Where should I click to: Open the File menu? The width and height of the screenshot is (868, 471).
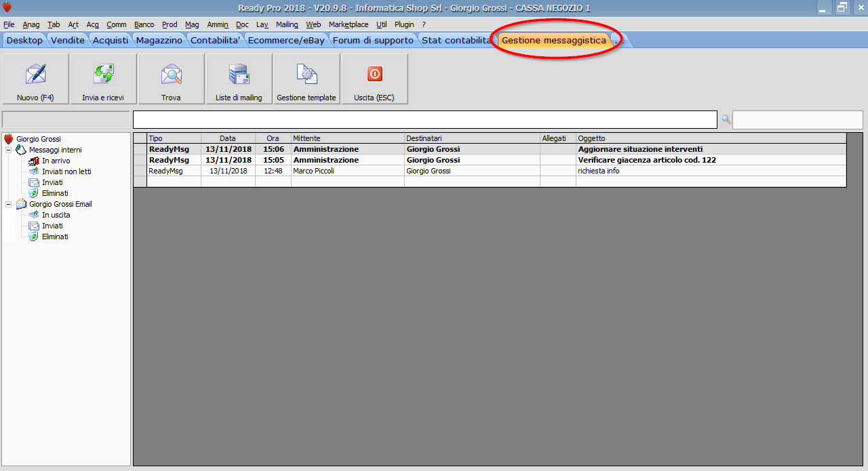coord(9,24)
